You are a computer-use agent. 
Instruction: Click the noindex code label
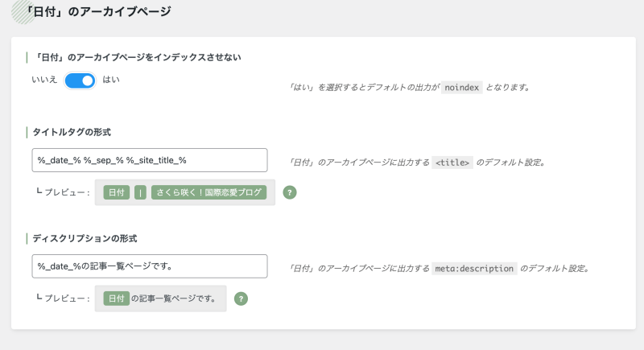pos(461,88)
